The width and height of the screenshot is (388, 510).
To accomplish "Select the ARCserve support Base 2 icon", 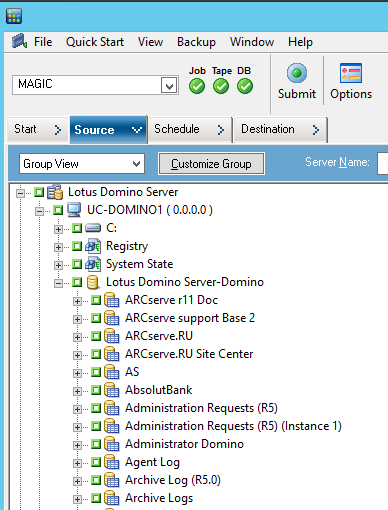I will [112, 318].
